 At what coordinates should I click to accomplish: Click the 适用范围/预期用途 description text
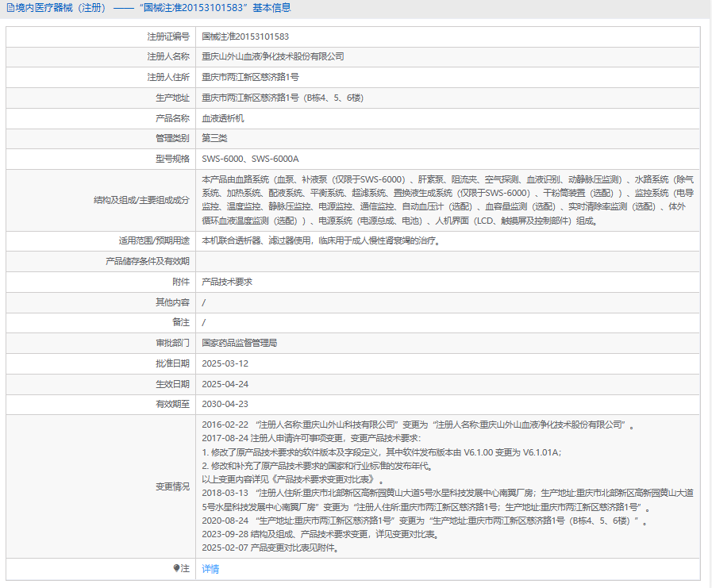[321, 240]
